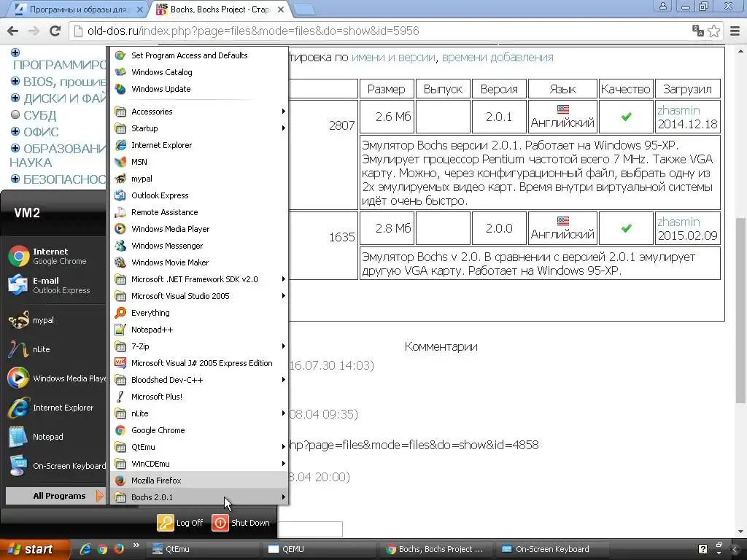Screen dimensions: 747x560
Task: Open All Programs menu
Action: 55,496
